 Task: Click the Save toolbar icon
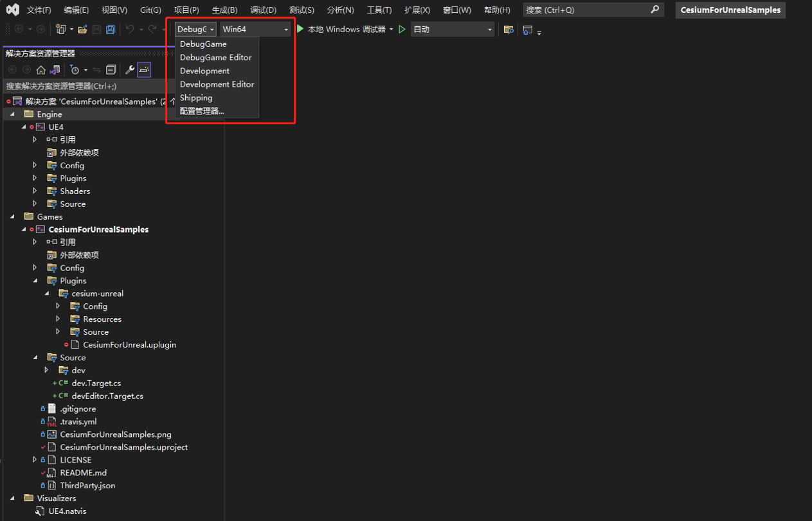click(x=96, y=30)
